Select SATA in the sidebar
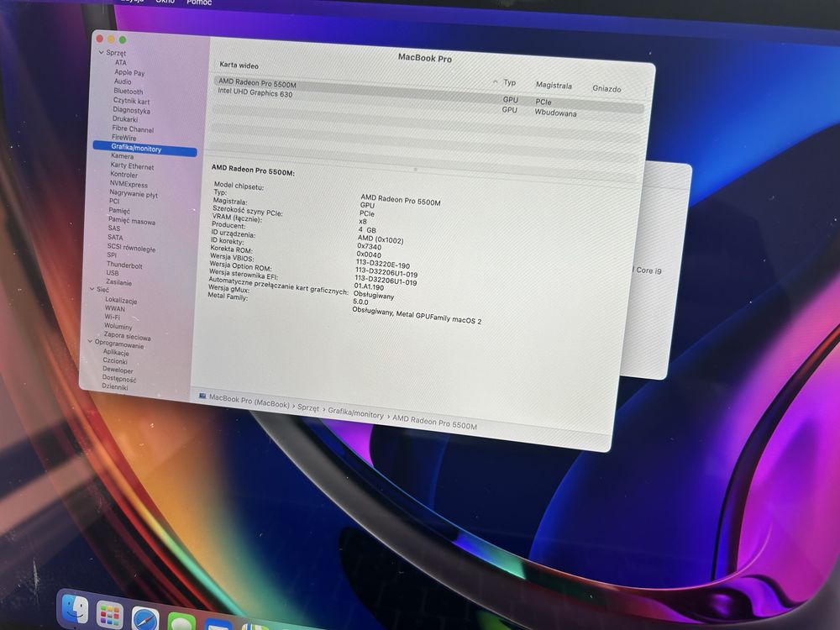This screenshot has height=630, width=840. coord(115,238)
